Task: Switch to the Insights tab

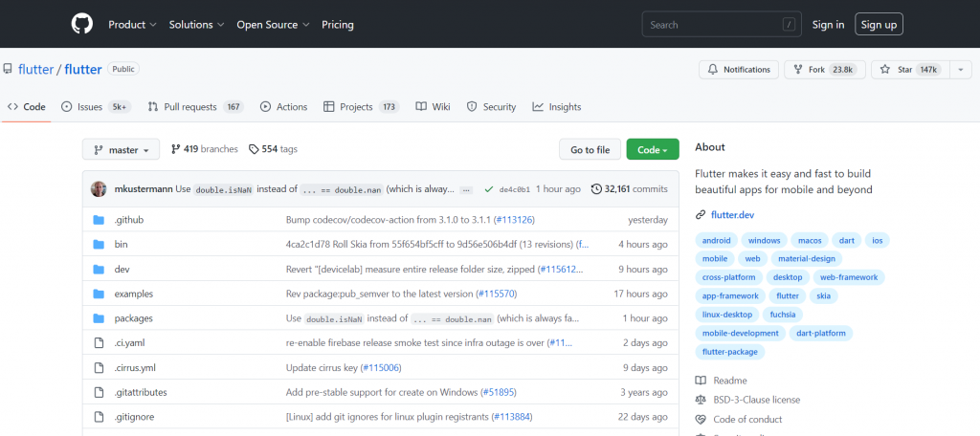Action: point(557,107)
